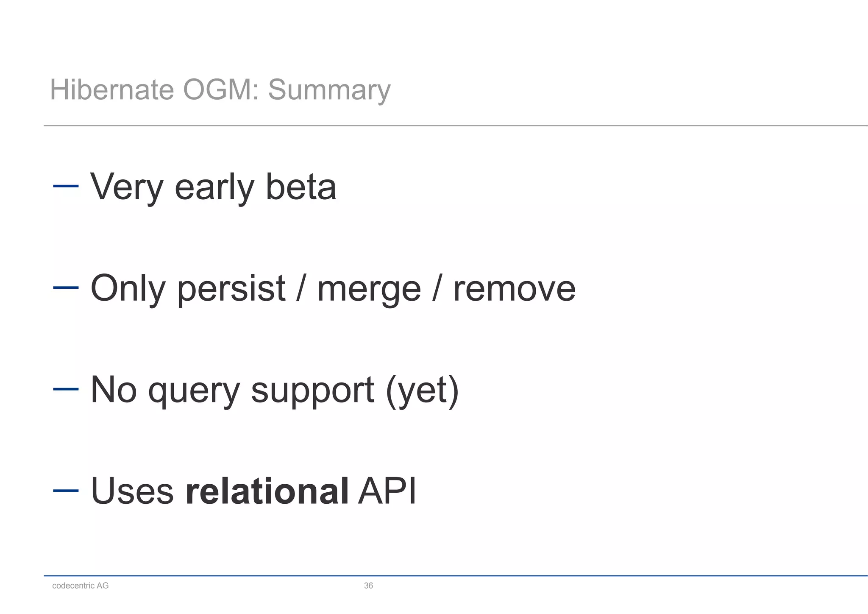Click the slide page number 36

pyautogui.click(x=368, y=586)
